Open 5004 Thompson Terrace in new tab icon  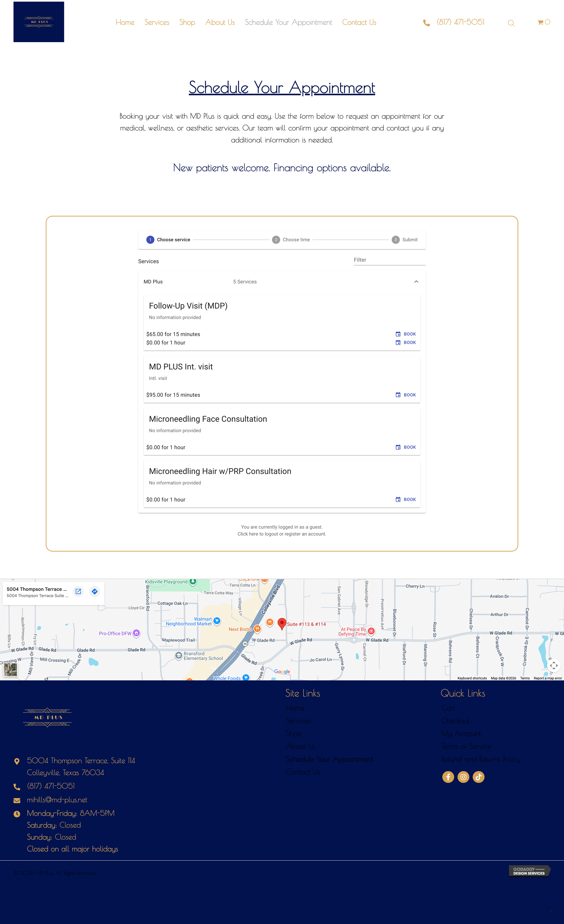click(x=78, y=591)
